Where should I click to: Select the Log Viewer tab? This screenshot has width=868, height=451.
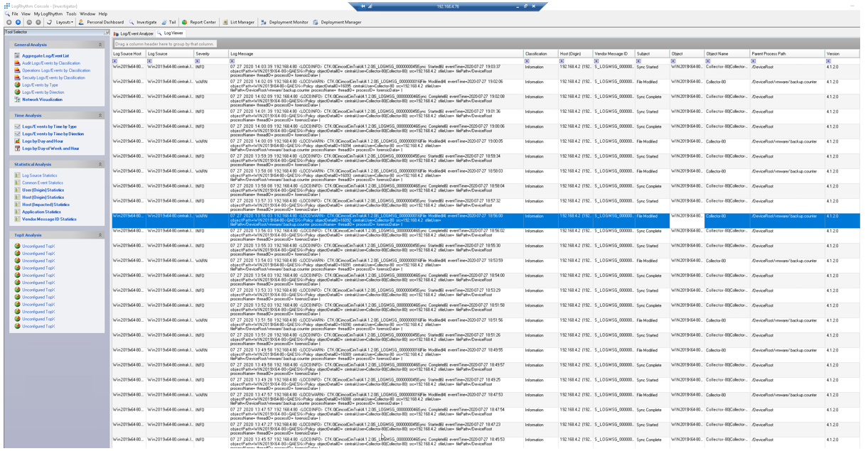pos(171,33)
